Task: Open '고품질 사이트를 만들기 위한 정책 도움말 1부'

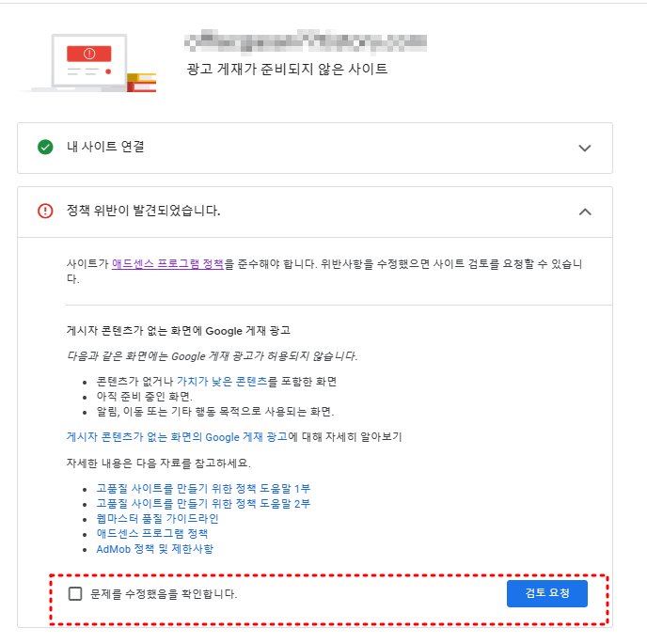Action: pyautogui.click(x=203, y=489)
